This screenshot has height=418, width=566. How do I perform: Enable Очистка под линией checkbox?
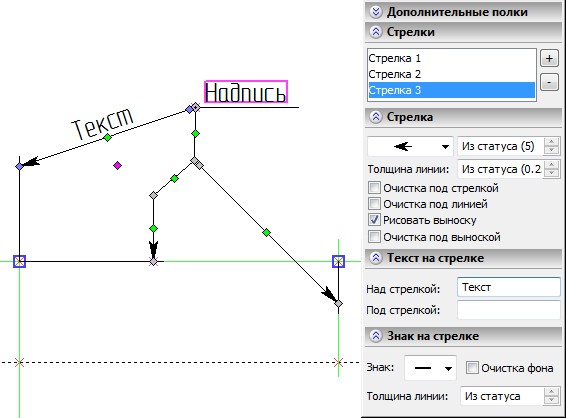pos(374,204)
